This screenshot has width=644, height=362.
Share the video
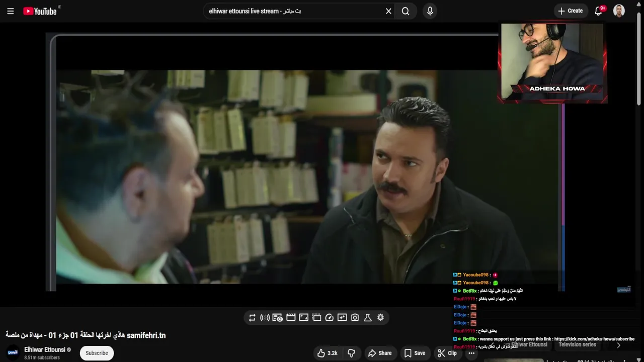pos(380,353)
